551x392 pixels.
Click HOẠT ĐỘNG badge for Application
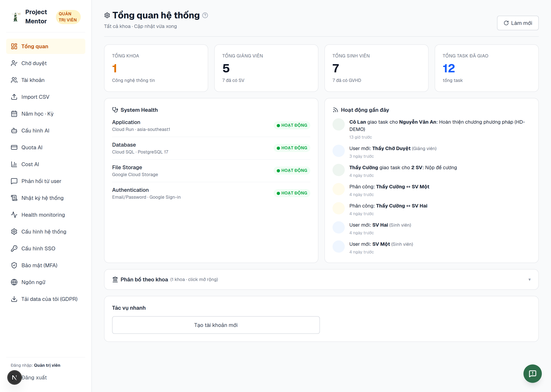pyautogui.click(x=292, y=125)
